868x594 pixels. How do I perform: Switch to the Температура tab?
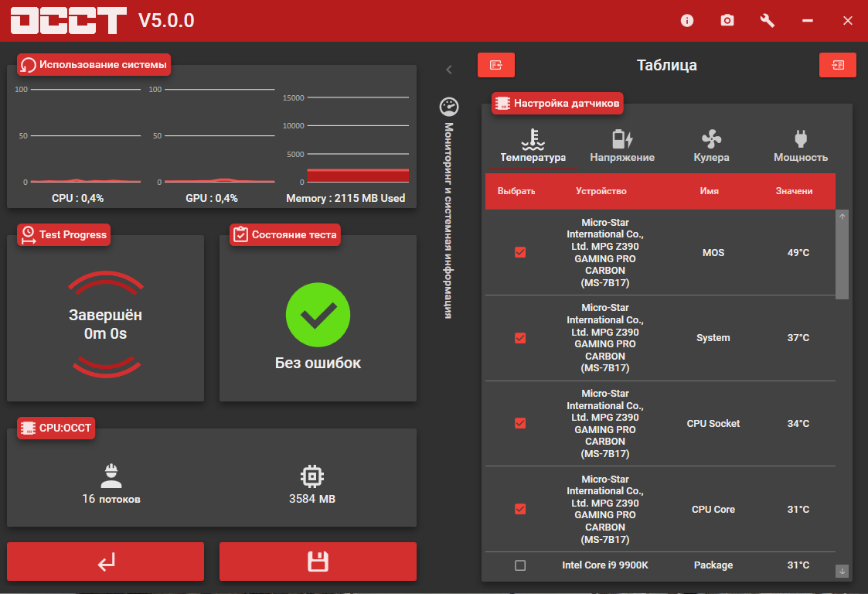[533, 146]
